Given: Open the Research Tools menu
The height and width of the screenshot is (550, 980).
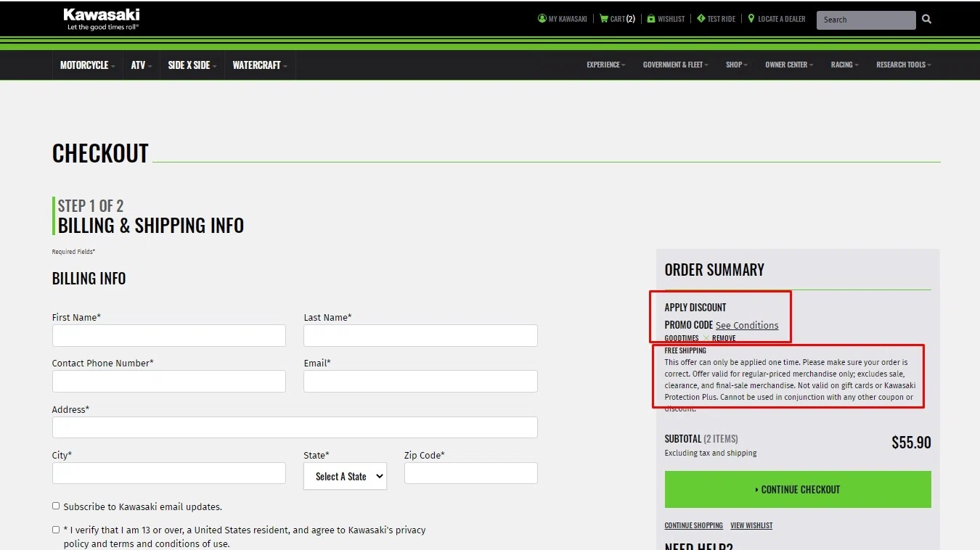Looking at the screenshot, I should (904, 65).
